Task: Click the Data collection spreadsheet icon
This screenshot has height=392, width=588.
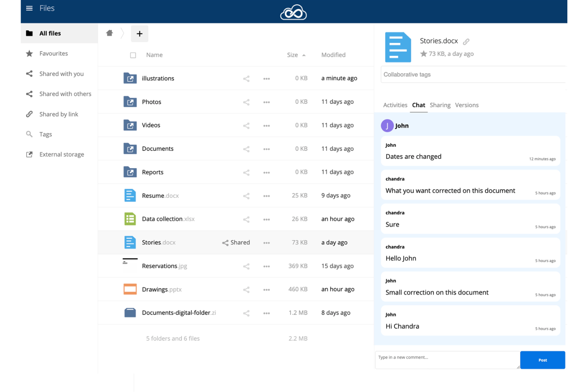Action: (x=130, y=219)
